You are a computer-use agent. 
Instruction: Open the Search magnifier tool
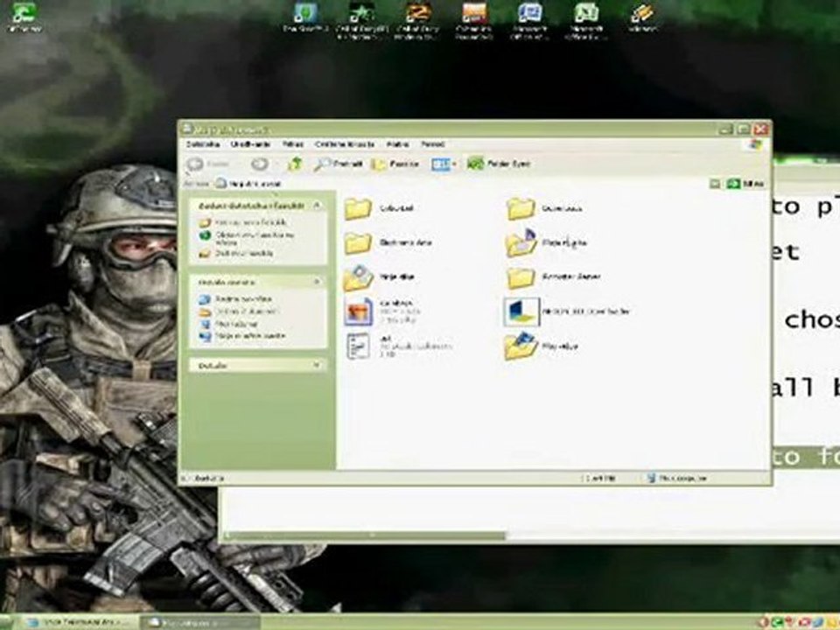coord(338,164)
